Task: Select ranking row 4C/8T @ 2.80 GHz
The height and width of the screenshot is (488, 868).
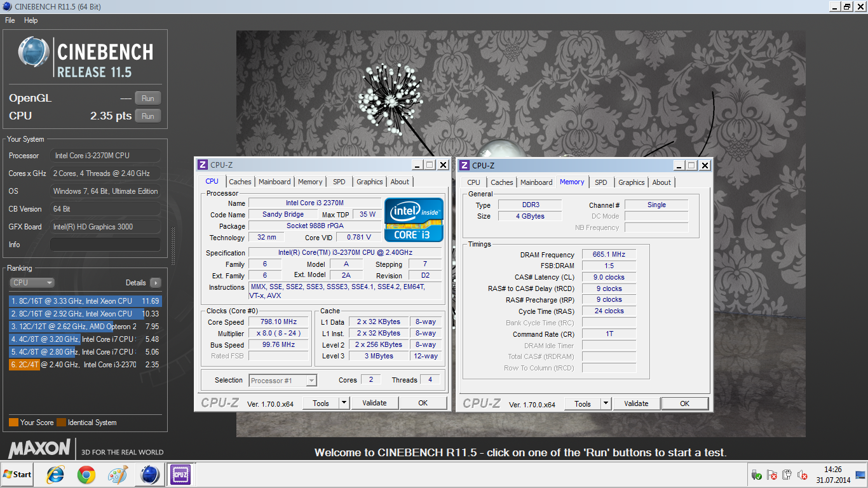Action: click(85, 352)
